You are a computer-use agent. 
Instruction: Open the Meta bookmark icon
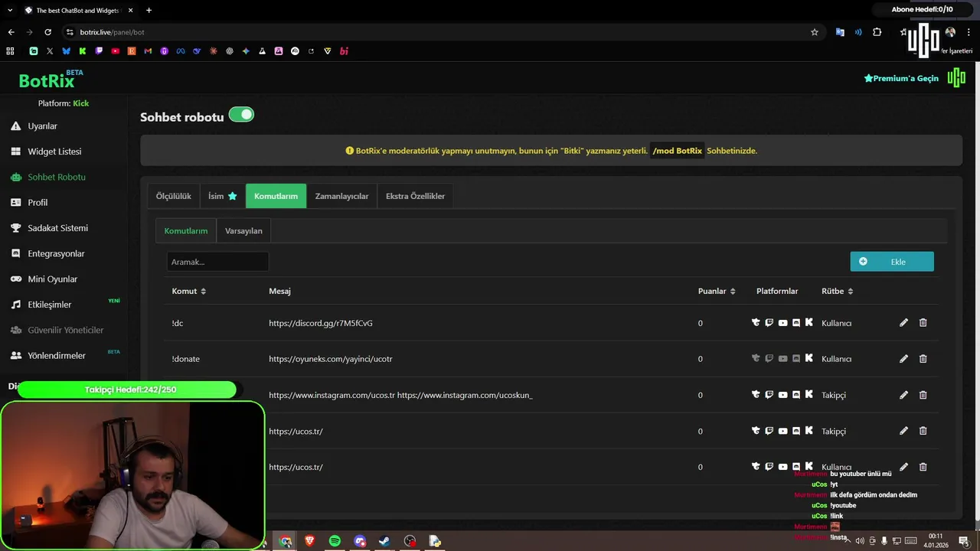[181, 51]
